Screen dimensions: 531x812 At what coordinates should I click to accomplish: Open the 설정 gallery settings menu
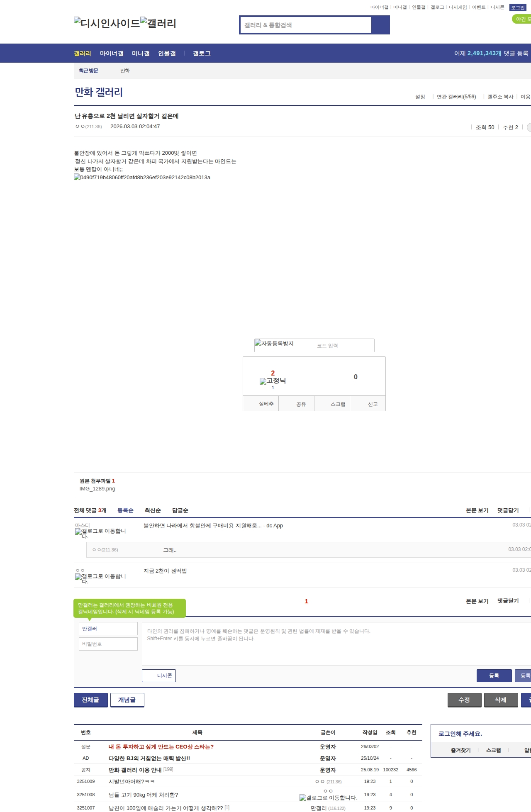click(420, 97)
